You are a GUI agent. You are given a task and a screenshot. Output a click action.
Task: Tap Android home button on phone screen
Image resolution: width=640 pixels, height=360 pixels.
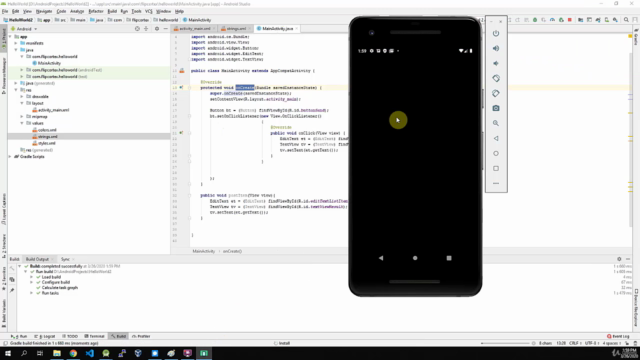[x=415, y=258]
